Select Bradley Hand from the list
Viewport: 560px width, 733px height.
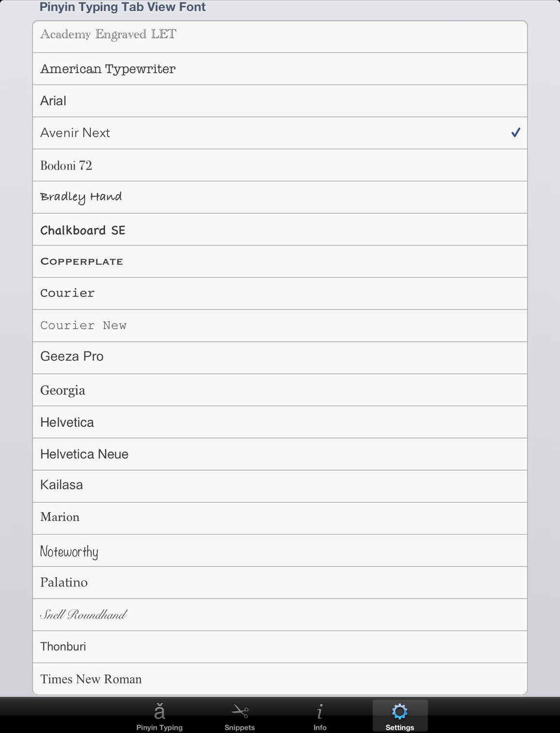pos(280,197)
